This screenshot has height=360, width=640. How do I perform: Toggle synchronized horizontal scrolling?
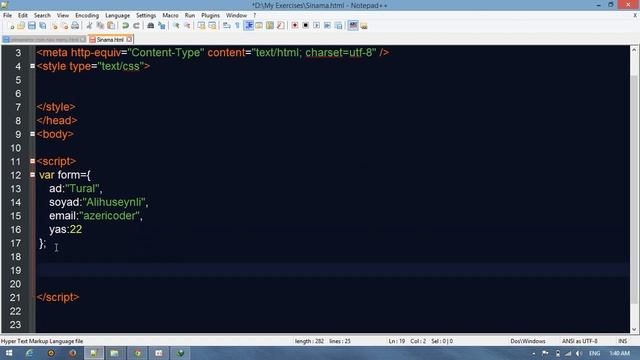212,26
